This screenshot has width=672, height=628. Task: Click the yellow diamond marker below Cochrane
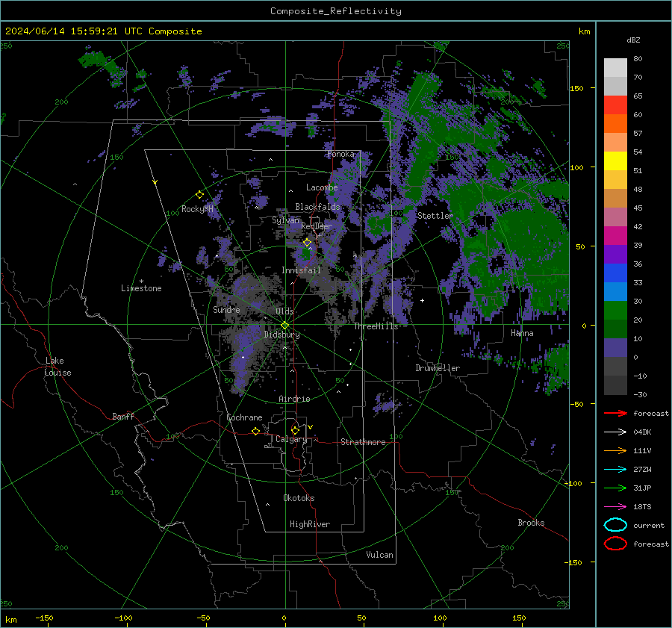coord(255,431)
